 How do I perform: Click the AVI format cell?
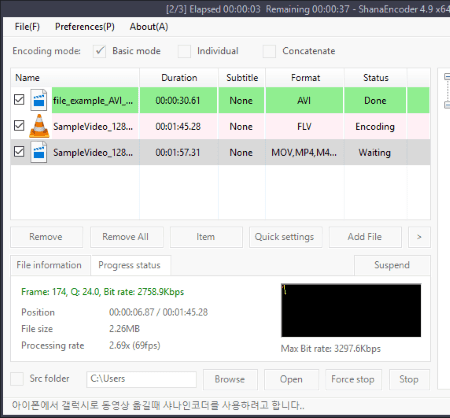click(304, 100)
